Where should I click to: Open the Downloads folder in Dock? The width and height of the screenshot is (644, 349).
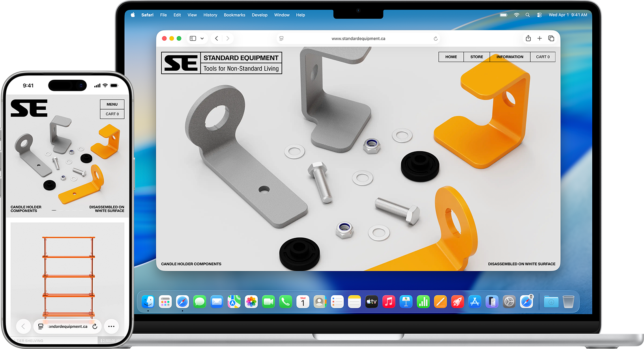(551, 302)
